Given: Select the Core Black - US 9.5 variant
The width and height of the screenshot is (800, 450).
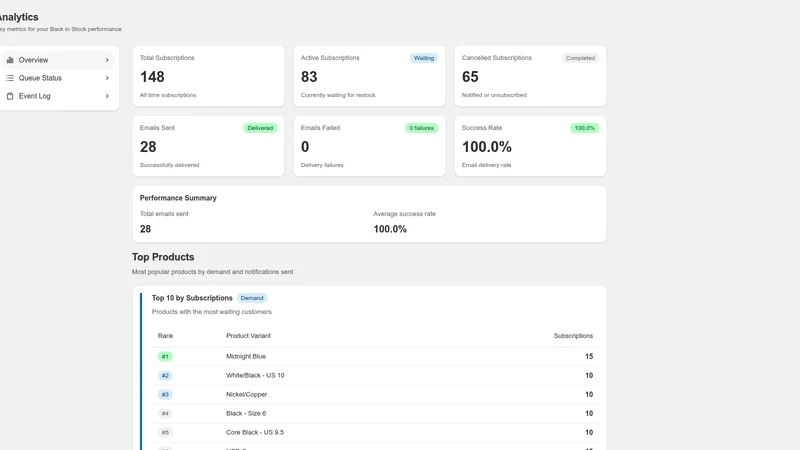Looking at the screenshot, I should click(255, 432).
